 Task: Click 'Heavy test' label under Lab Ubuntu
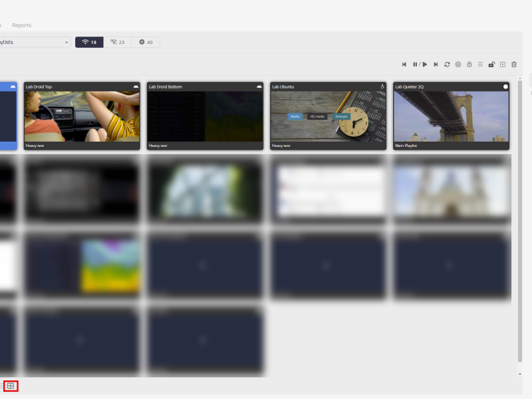click(281, 146)
